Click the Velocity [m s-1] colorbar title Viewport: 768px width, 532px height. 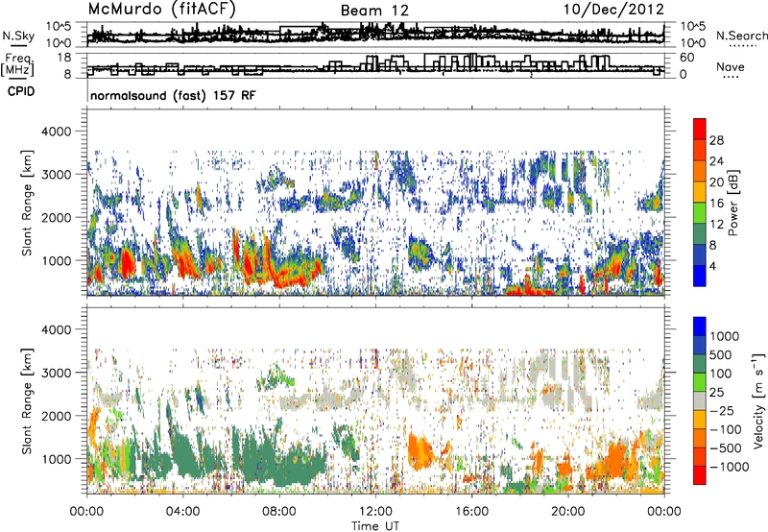(758, 400)
